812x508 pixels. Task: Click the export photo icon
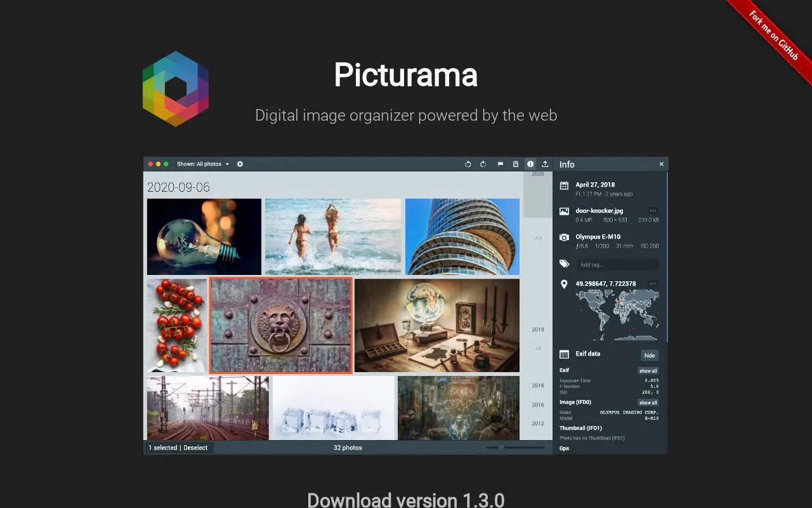545,164
